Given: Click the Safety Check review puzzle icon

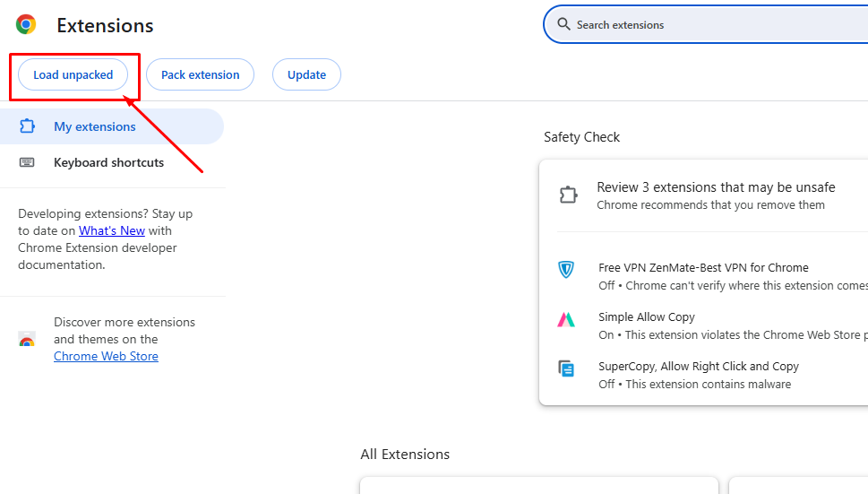Looking at the screenshot, I should (568, 195).
